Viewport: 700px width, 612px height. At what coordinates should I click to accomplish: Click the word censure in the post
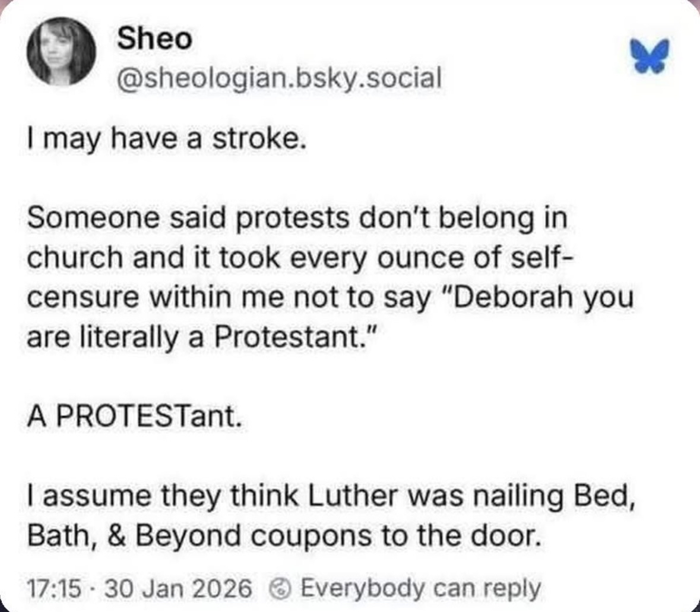[x=83, y=299]
